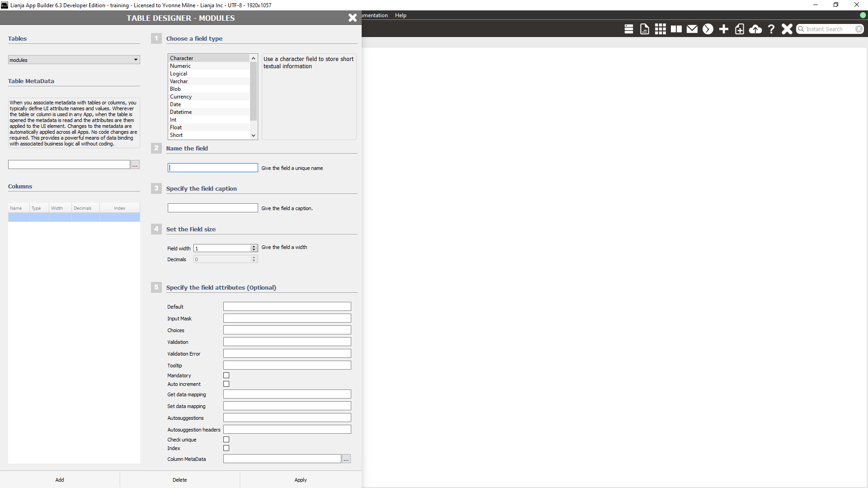868x488 pixels.
Task: Select Currency in the field type list
Action: point(181,96)
